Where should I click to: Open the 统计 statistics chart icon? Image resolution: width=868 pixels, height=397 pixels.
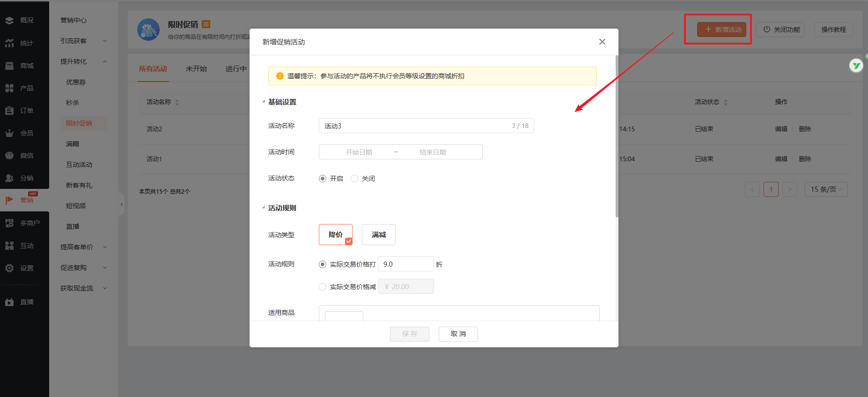point(9,43)
